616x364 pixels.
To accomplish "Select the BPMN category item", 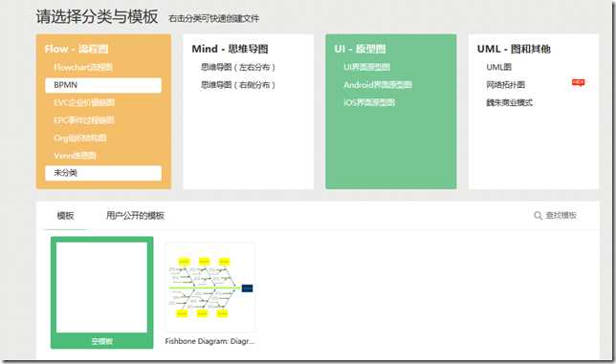I will pos(103,85).
